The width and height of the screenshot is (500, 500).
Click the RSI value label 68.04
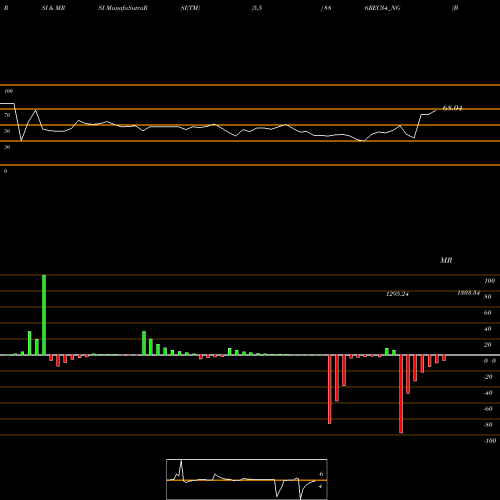click(452, 108)
